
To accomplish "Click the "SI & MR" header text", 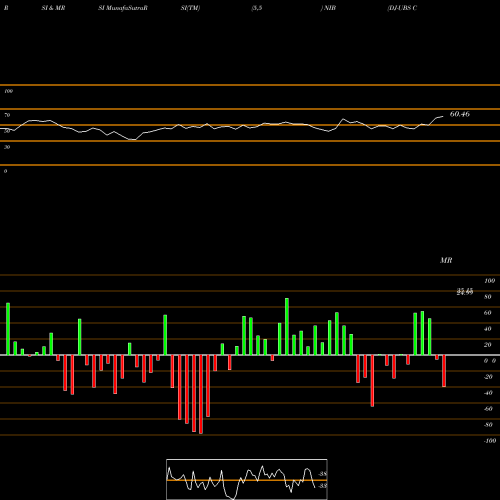I will point(53,8).
